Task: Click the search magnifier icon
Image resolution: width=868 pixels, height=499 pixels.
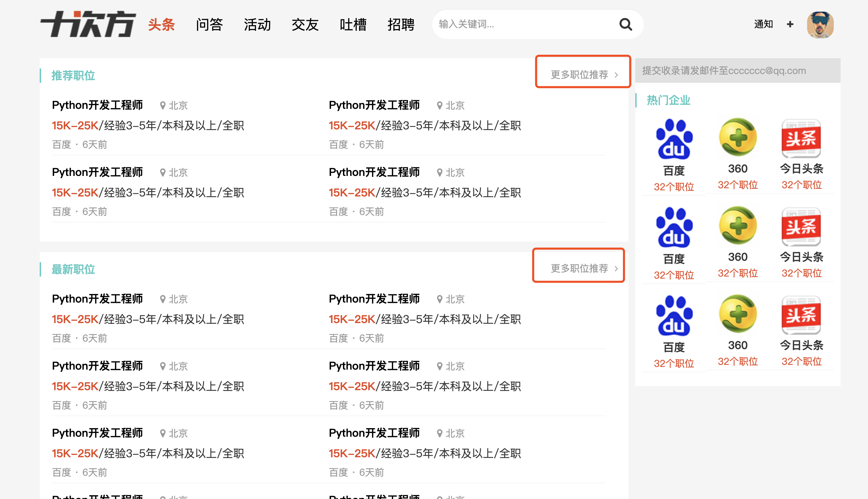Action: pos(625,24)
